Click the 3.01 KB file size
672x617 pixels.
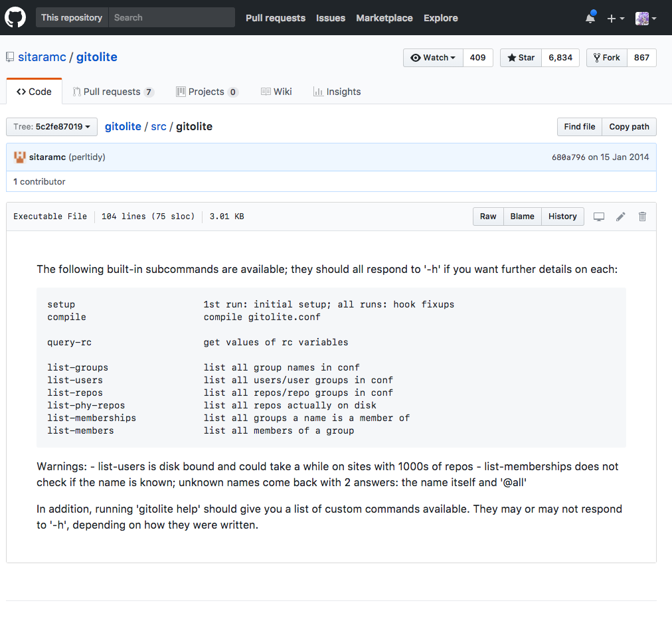[226, 217]
